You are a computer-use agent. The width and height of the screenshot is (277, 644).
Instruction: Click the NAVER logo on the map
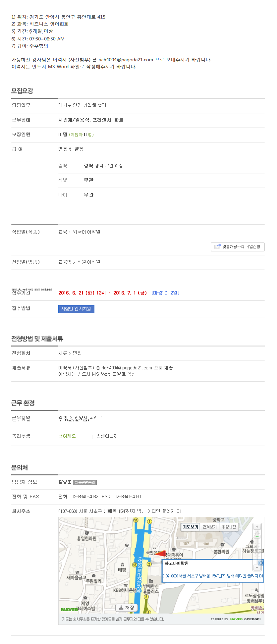(x=70, y=610)
